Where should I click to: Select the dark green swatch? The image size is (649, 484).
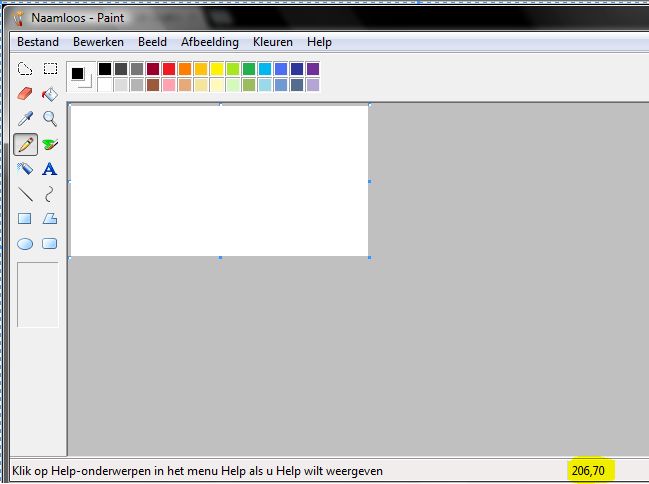click(x=249, y=69)
